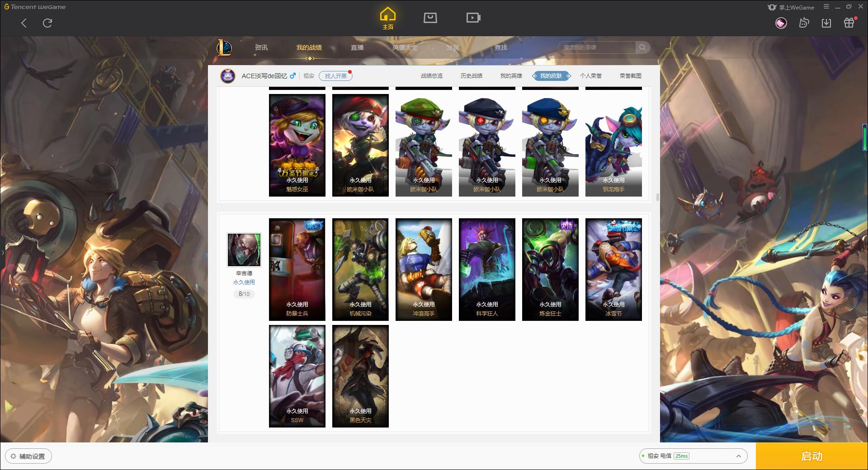Click the summoner profile avatar
The image size is (868, 470).
pos(228,76)
